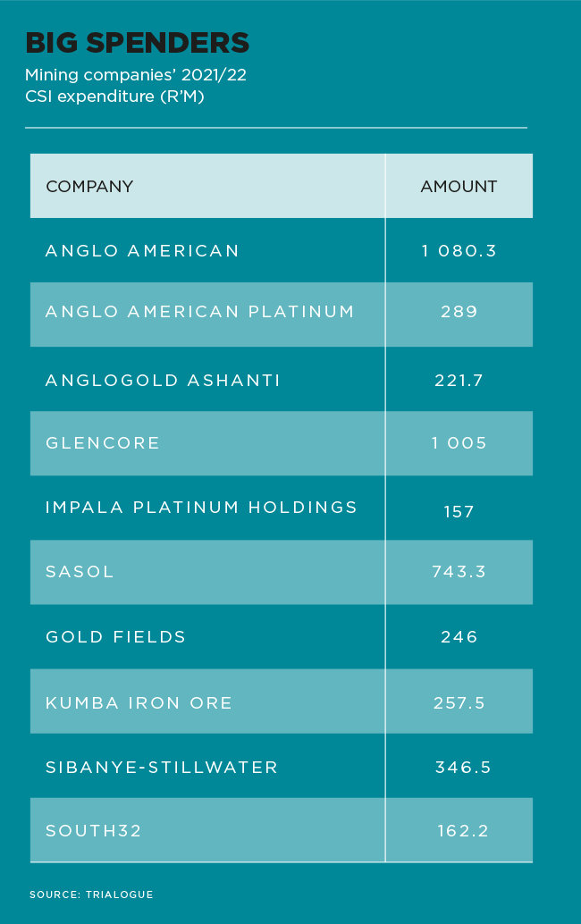This screenshot has height=924, width=581.
Task: Click the 1 005 amount cell
Action: click(x=459, y=443)
